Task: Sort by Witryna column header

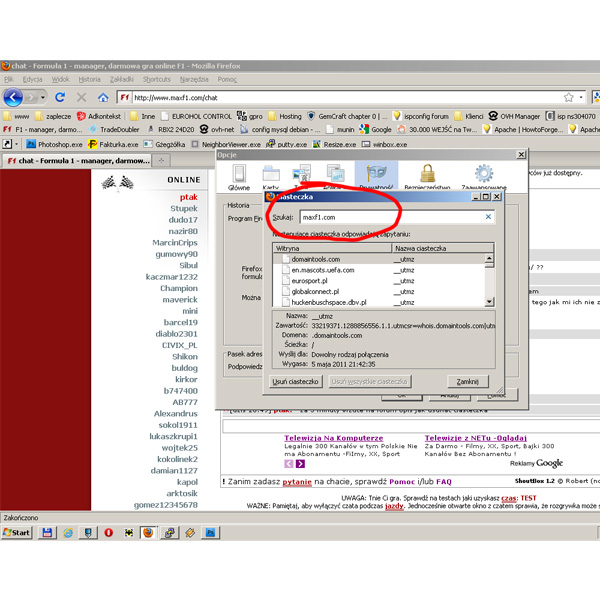Action: pyautogui.click(x=332, y=248)
